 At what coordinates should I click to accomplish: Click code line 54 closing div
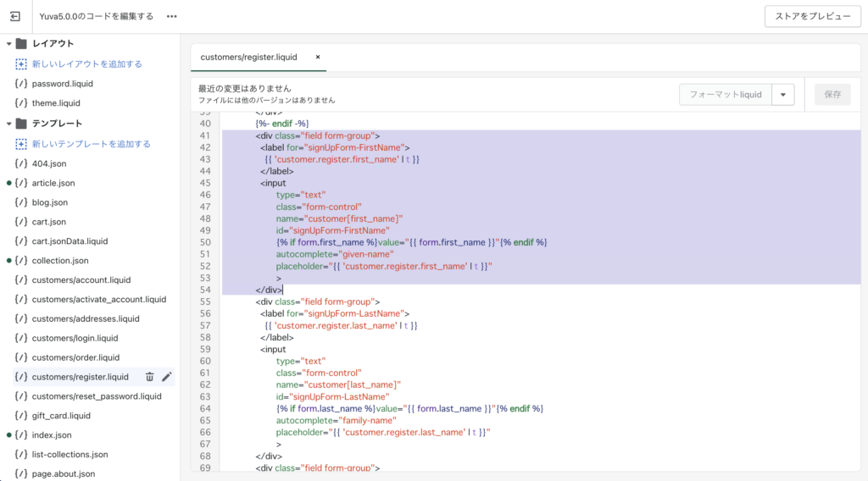(x=269, y=290)
